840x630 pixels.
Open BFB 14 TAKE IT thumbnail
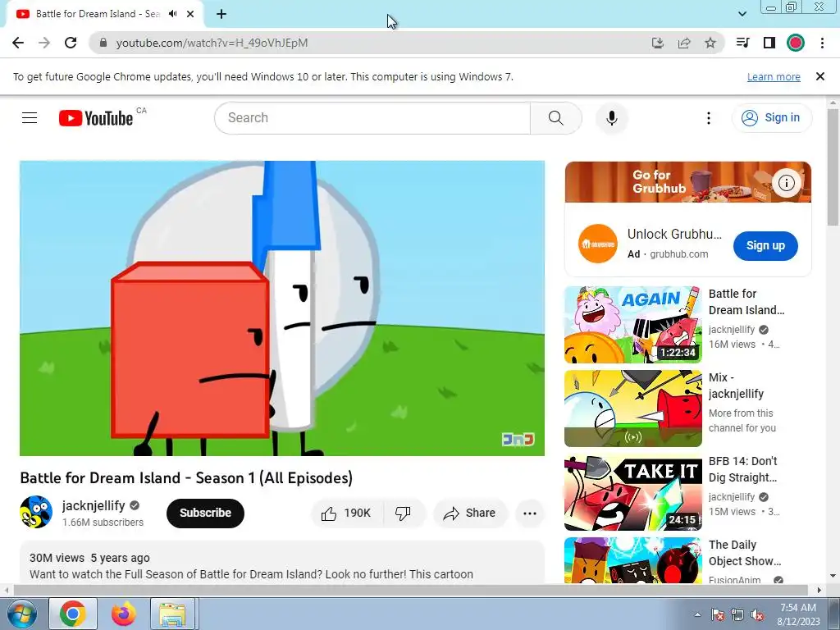click(x=632, y=492)
